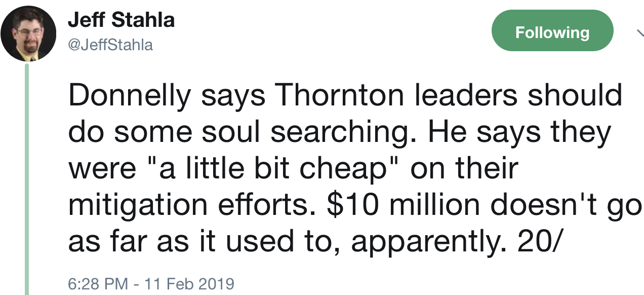Open Jeff Stahla's profile avatar photo
Image resolution: width=644 pixels, height=295 pixels.
point(28,34)
